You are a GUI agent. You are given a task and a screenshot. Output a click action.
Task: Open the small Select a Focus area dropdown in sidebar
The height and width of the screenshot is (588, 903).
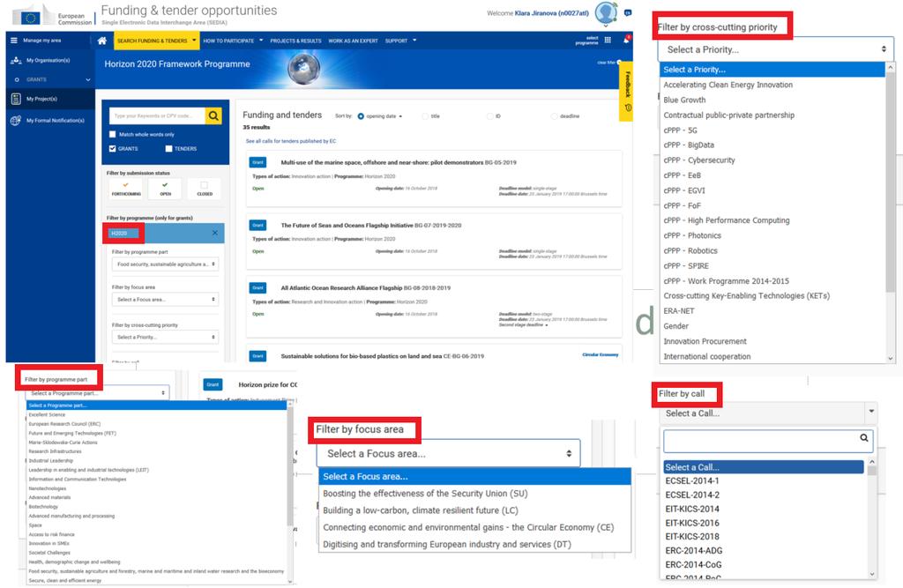tap(165, 300)
